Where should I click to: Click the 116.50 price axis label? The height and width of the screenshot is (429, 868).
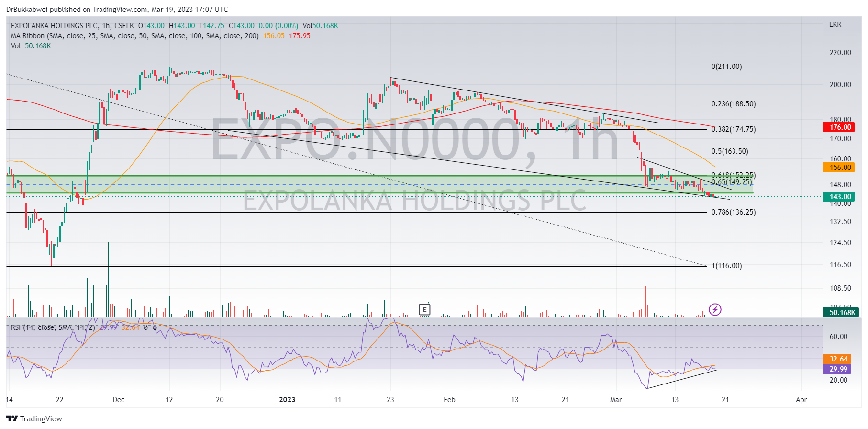coord(840,265)
